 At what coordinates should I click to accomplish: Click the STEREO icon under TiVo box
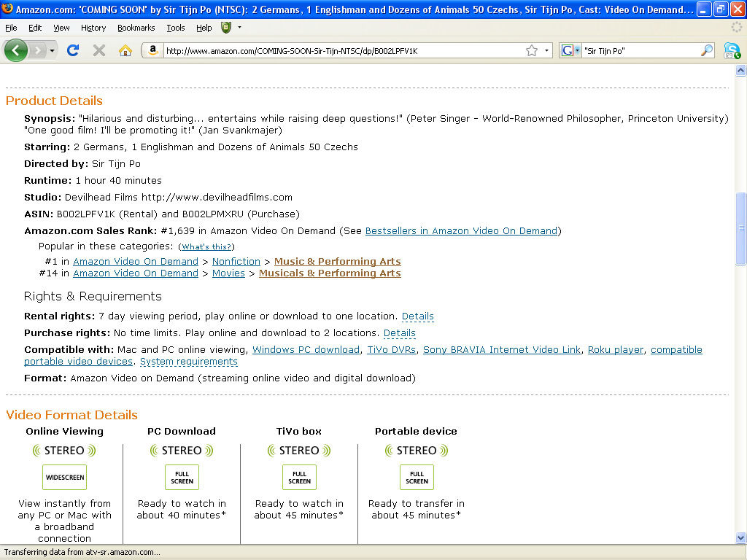click(299, 451)
